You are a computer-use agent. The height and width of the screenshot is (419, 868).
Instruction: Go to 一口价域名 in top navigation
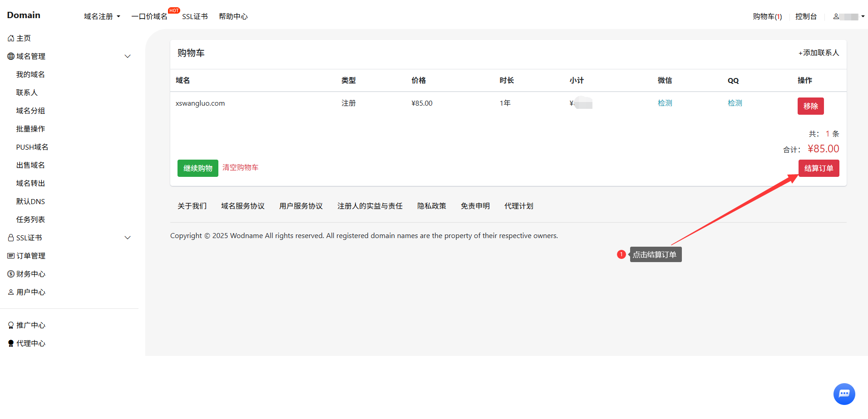tap(149, 16)
